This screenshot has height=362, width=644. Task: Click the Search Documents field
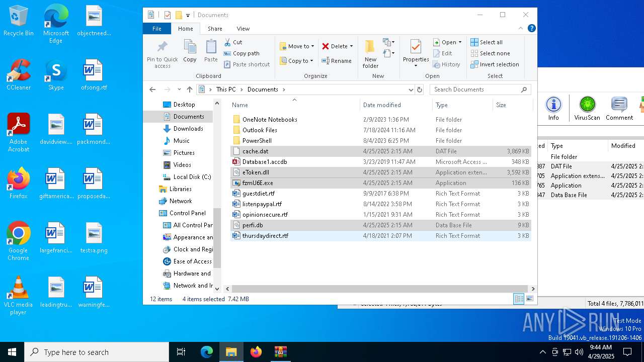click(480, 89)
